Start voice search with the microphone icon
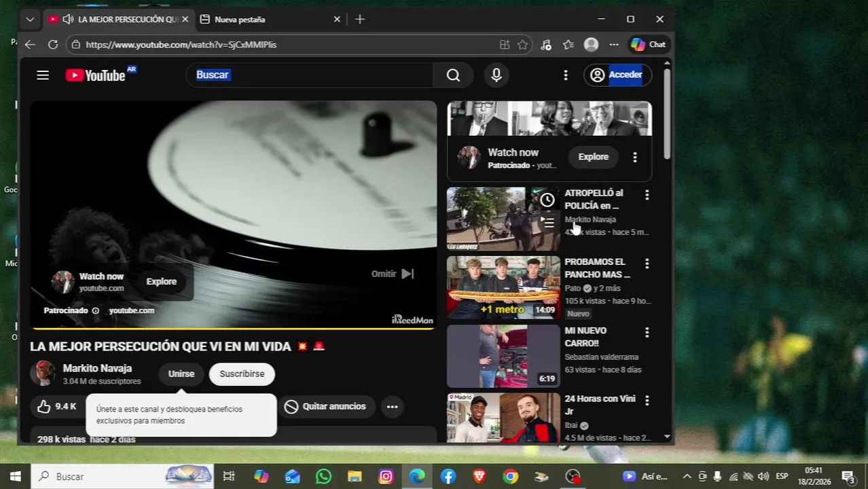Viewport: 868px width, 489px height. coord(496,75)
